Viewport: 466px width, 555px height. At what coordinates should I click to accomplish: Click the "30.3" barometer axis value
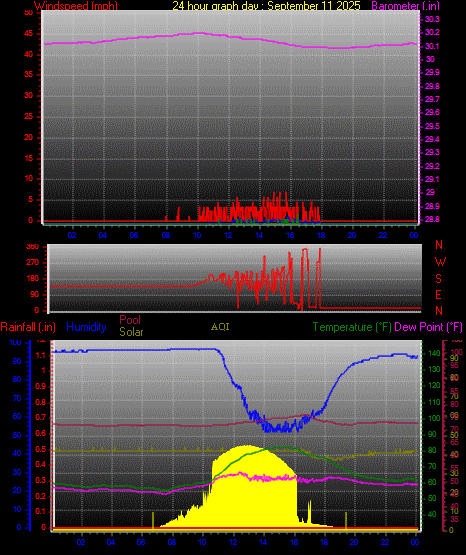coord(432,19)
